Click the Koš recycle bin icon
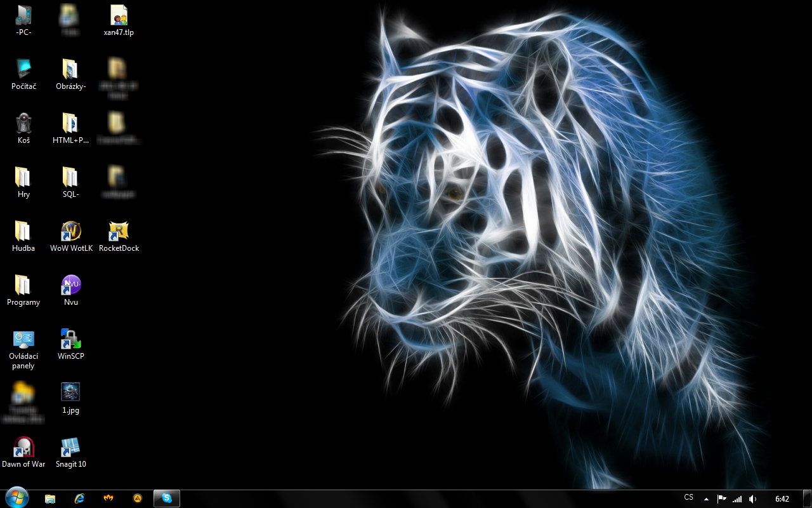812x508 pixels. point(23,123)
